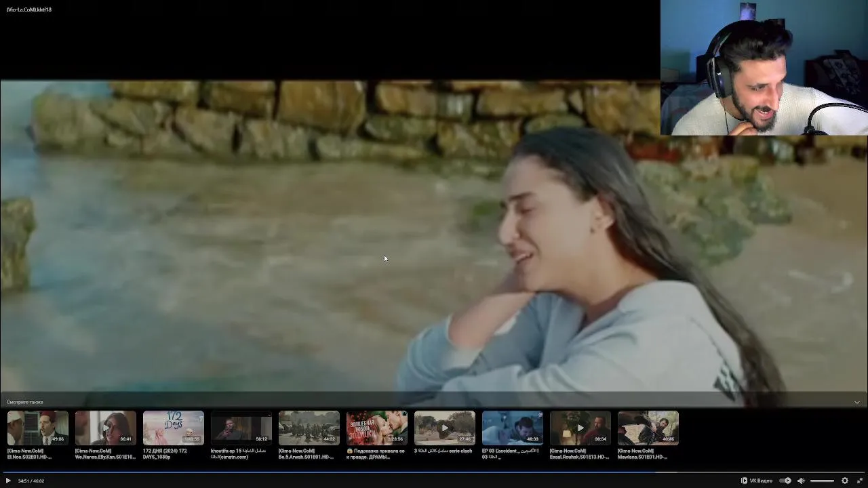Mute the video with speaker icon
The image size is (868, 488).
801,481
